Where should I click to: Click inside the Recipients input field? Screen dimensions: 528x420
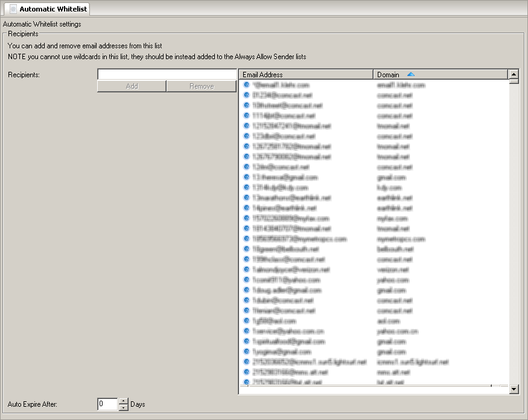click(167, 74)
